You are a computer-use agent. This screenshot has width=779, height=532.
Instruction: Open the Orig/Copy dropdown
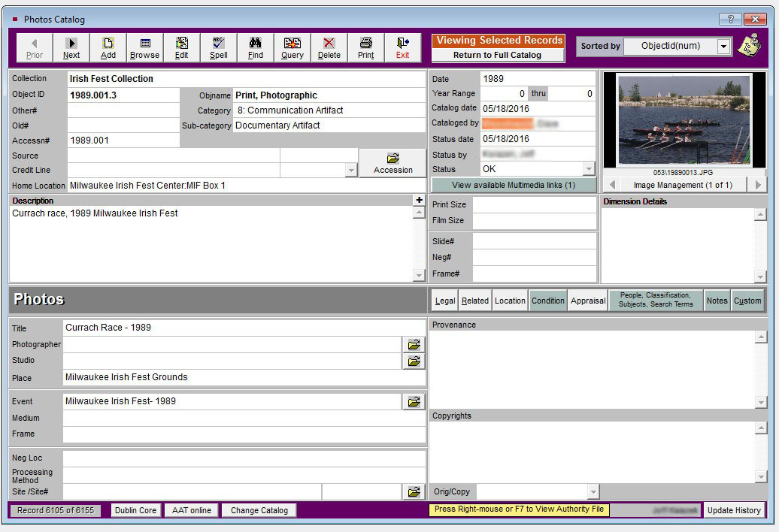[x=593, y=492]
